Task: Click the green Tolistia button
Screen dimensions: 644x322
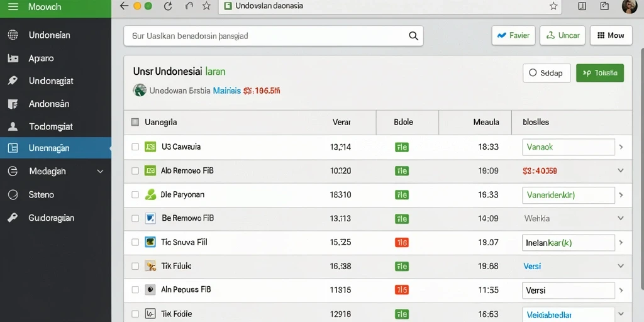Action: click(x=600, y=73)
